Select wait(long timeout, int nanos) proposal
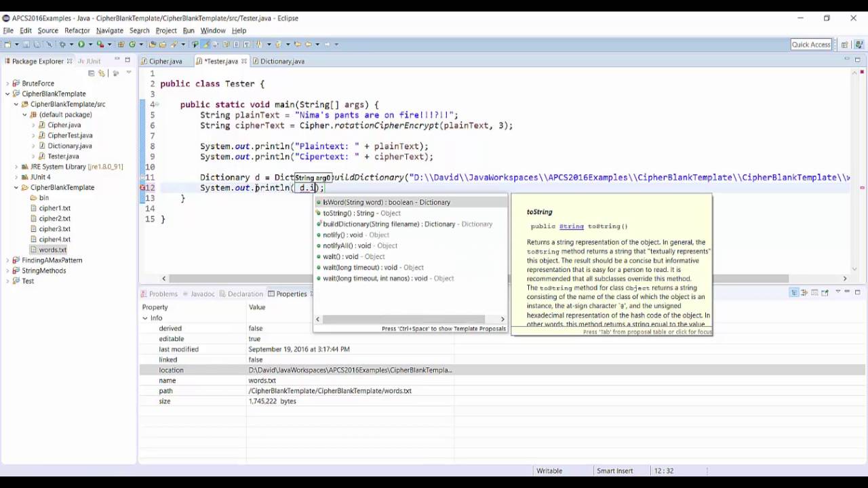Screen dimensions: 868x488 pyautogui.click(x=410, y=278)
